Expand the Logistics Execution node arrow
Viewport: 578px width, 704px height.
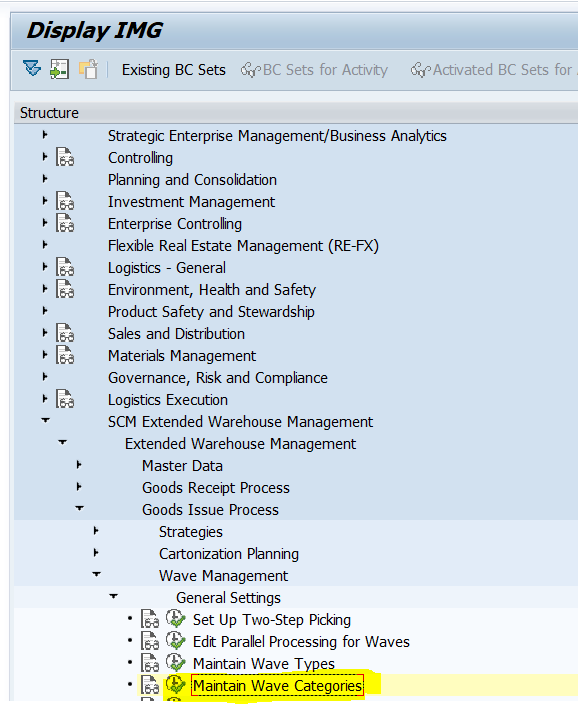coord(44,398)
